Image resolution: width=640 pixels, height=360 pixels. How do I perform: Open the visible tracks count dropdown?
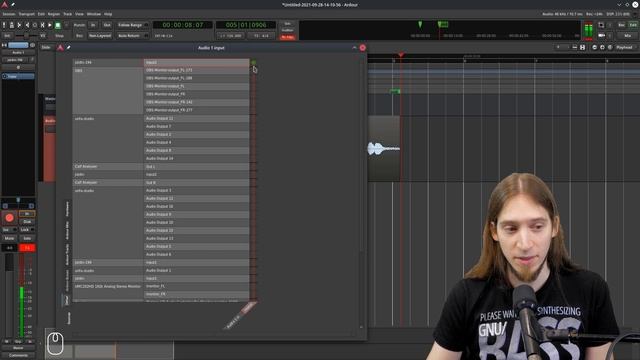562,47
